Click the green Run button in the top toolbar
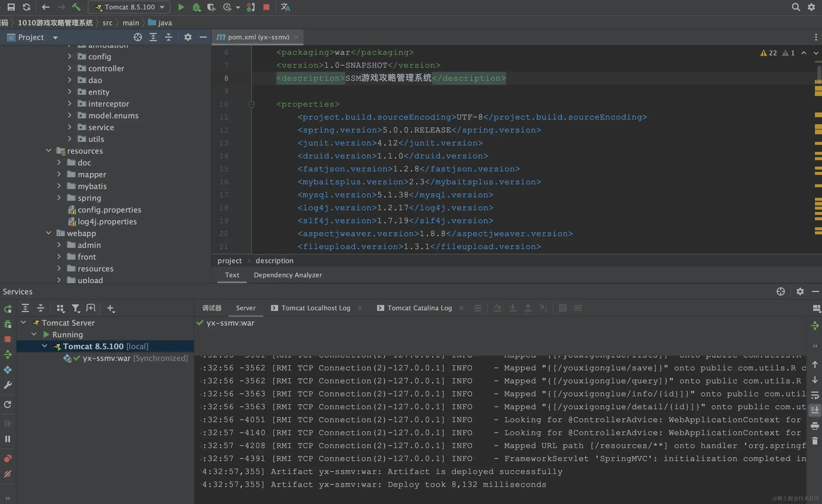 (x=181, y=7)
